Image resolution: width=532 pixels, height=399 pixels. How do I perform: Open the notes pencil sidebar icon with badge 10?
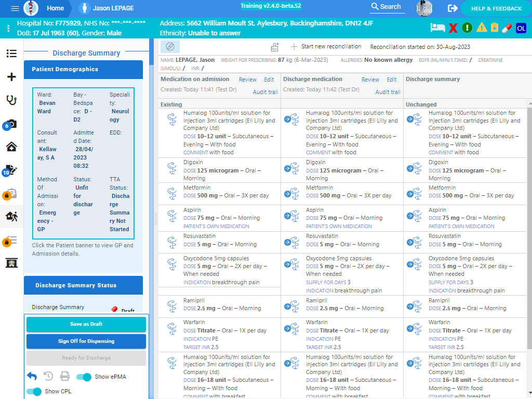point(10,170)
